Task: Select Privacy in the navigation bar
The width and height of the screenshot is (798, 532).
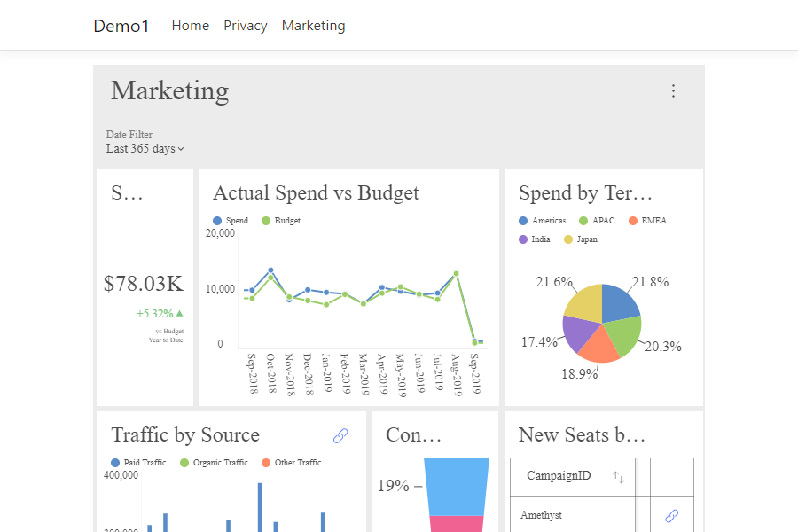Action: (245, 25)
